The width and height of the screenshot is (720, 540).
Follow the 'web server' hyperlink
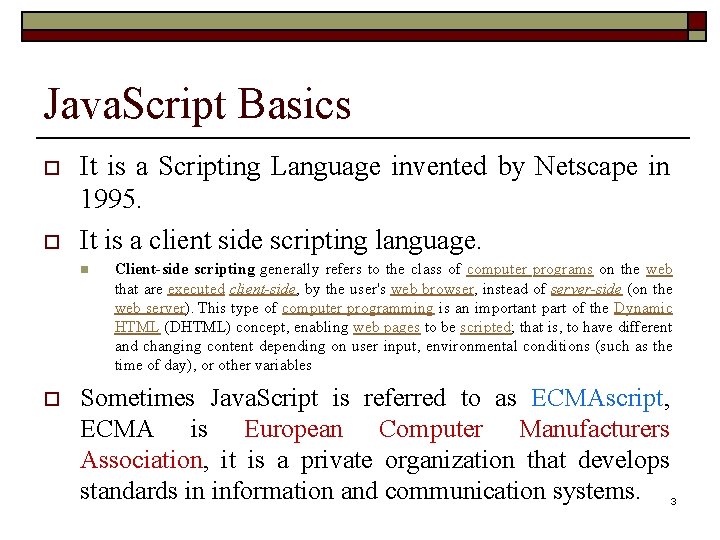[150, 308]
